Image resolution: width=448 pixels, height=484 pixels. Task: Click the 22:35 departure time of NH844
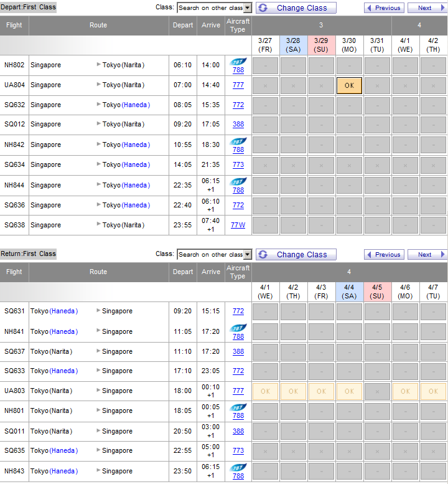182,185
